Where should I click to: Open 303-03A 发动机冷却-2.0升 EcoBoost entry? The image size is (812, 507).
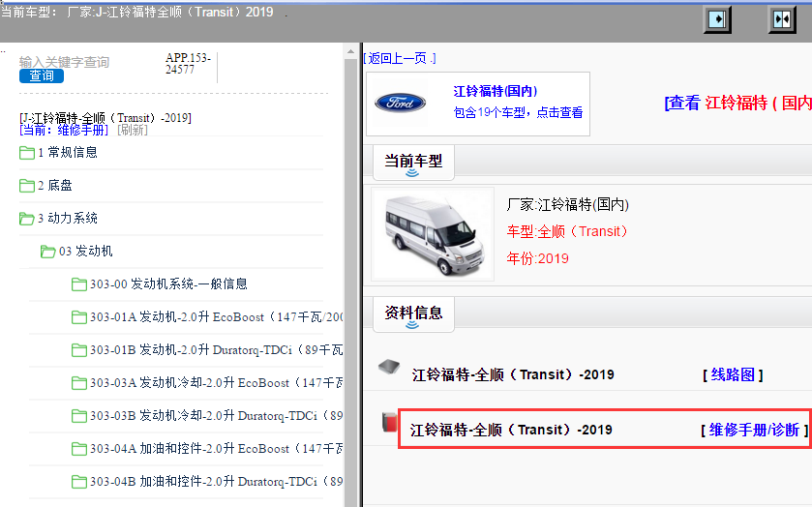pyautogui.click(x=216, y=383)
